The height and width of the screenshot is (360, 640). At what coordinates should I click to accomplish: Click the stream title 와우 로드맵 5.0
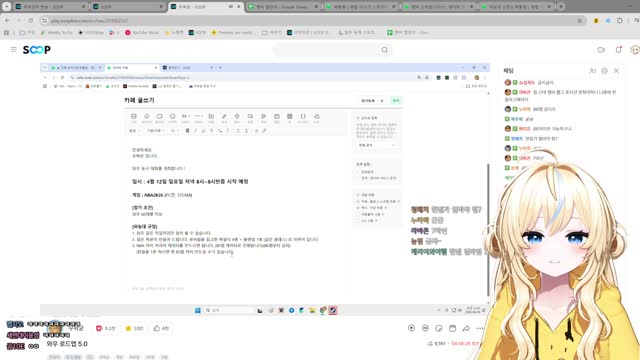point(67,344)
